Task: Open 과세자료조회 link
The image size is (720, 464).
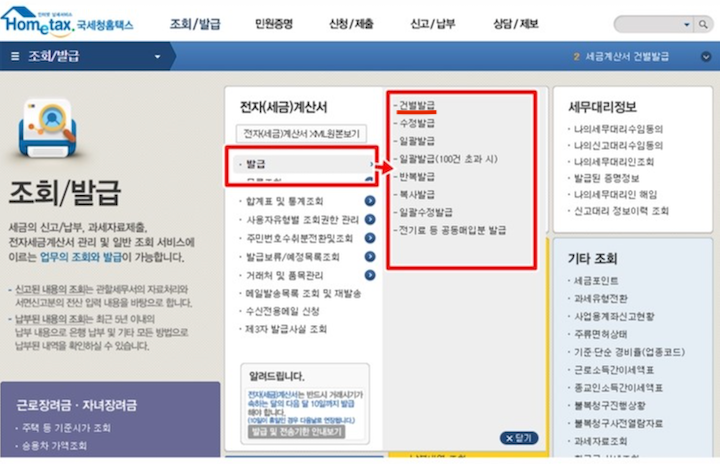Action: [x=601, y=441]
